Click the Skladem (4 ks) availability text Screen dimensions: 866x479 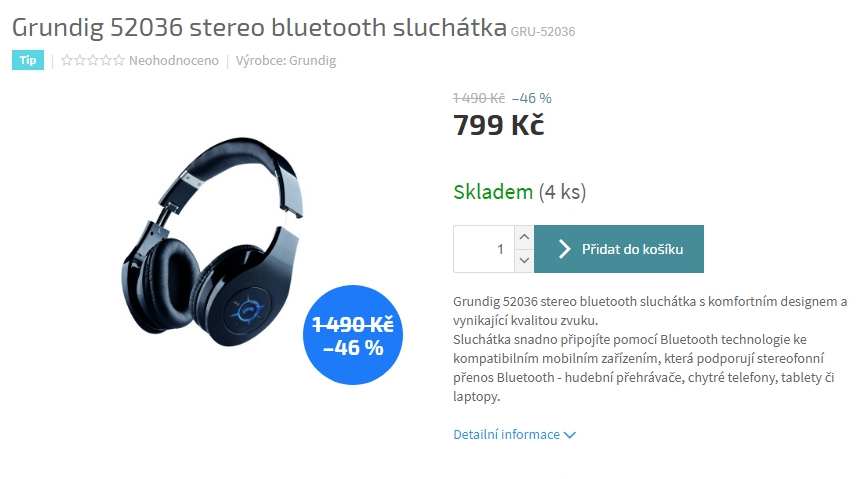click(520, 192)
